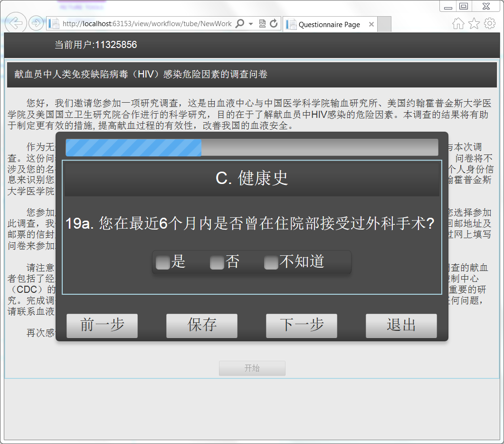Open Favorites star icon

point(474,23)
